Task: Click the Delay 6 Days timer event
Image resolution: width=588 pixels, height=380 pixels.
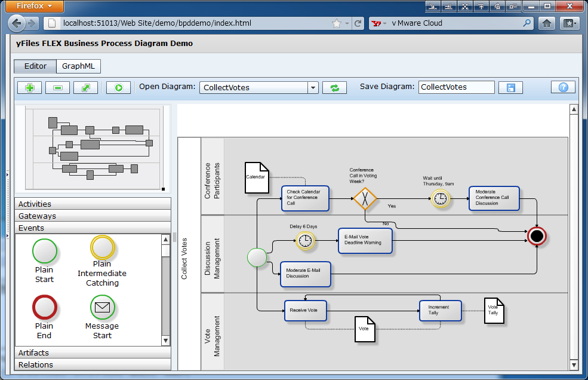Action: point(305,241)
